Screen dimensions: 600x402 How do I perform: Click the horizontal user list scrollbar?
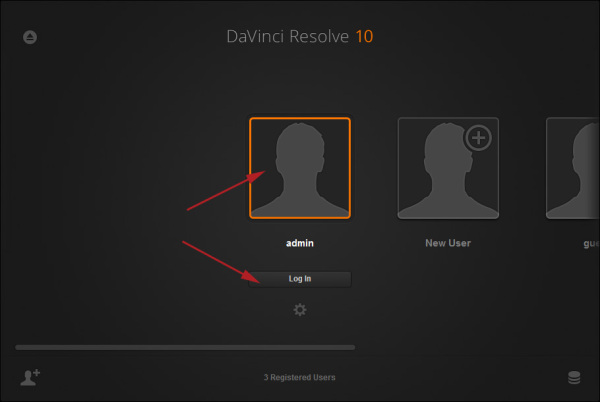click(x=185, y=347)
